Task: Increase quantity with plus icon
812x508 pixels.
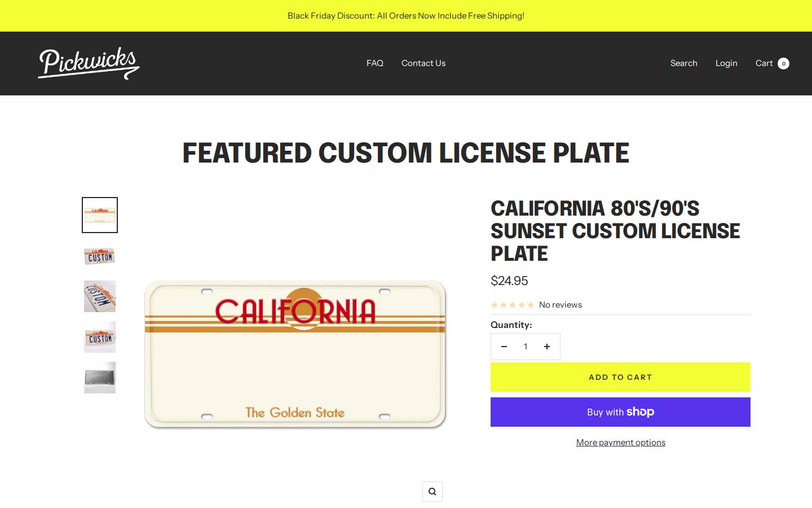Action: pos(546,347)
